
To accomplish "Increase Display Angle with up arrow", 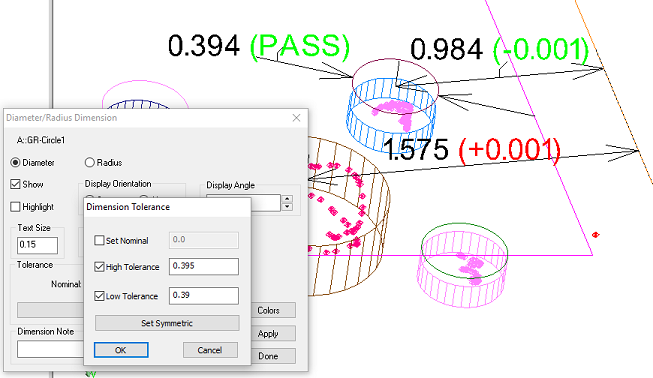I will tap(287, 199).
